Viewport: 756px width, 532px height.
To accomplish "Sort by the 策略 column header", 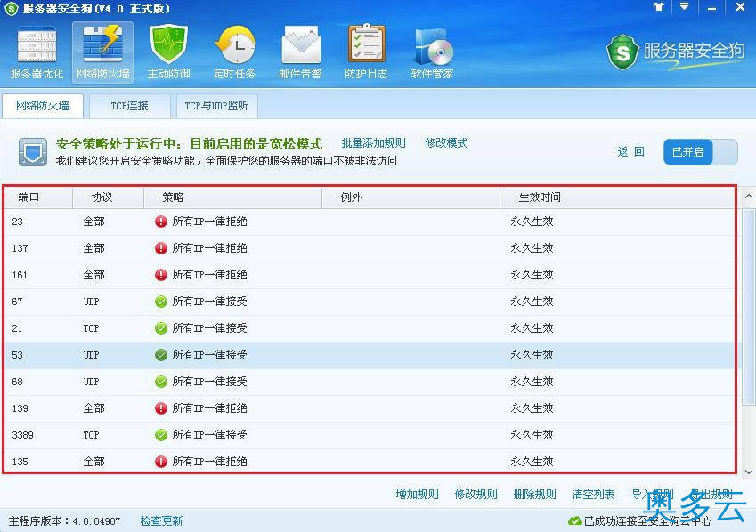I will (x=233, y=197).
